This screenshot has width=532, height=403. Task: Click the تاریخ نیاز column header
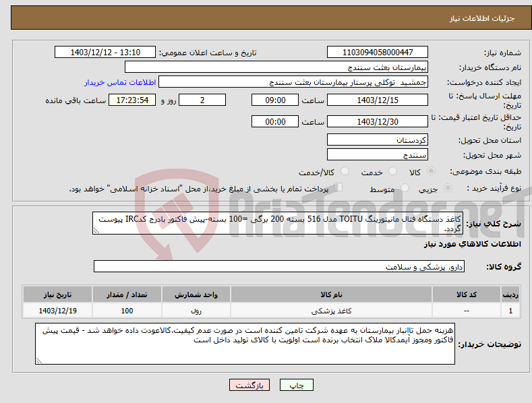58,294
